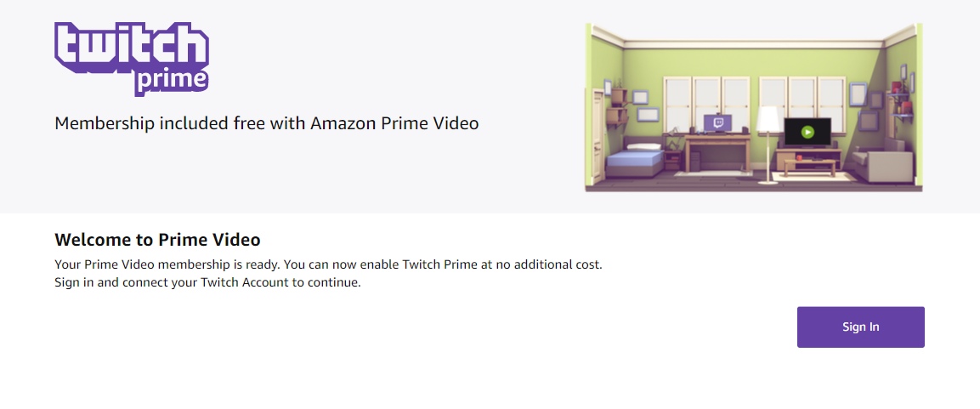Click the door in the room illustration

point(597,134)
